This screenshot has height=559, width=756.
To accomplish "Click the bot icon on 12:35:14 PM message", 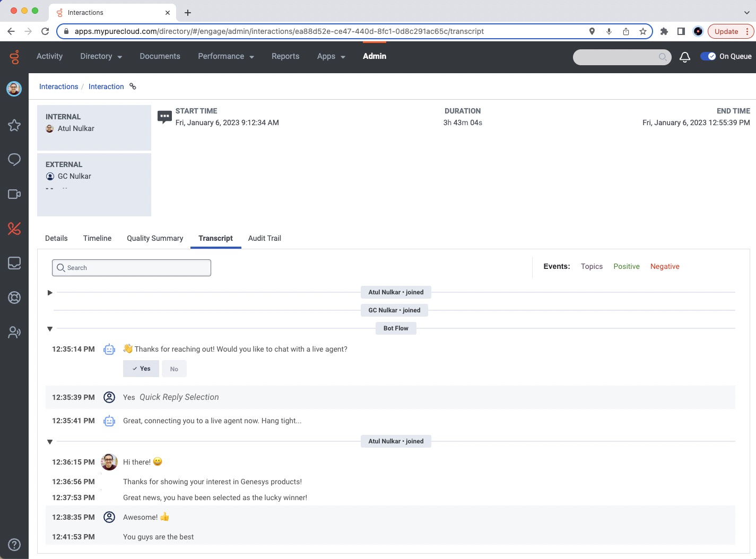I will 109,349.
